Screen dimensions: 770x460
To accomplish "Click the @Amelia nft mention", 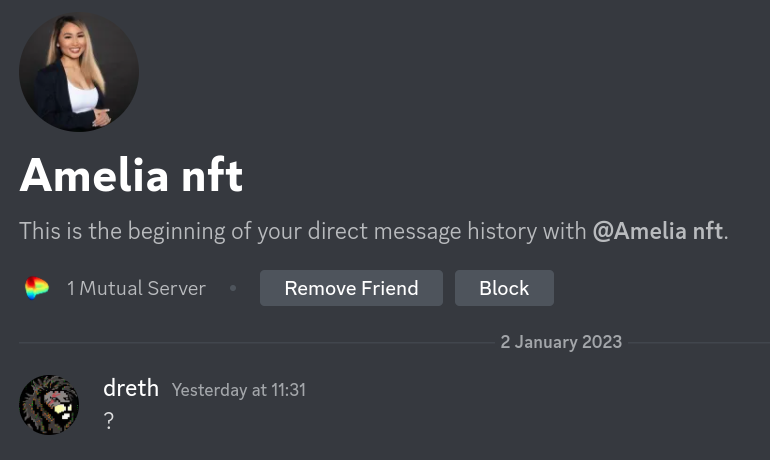I will (659, 231).
